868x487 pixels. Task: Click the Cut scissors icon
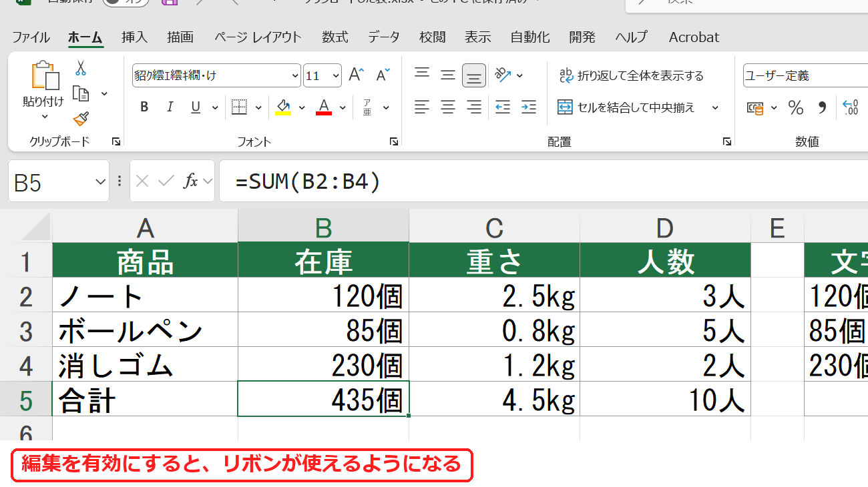(x=81, y=68)
